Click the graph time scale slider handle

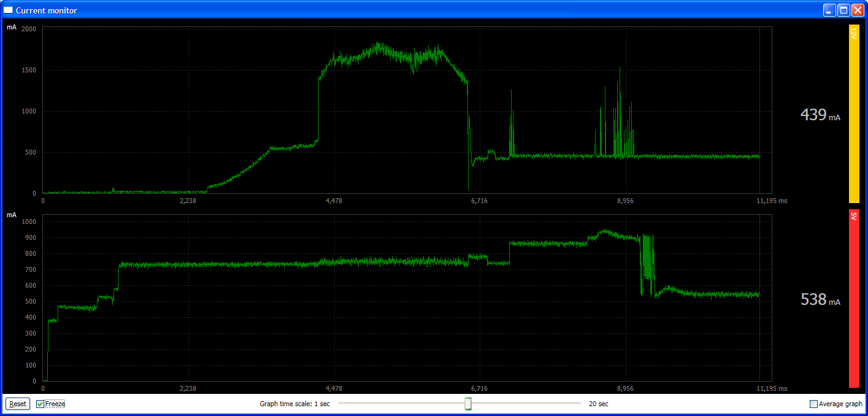tap(468, 403)
